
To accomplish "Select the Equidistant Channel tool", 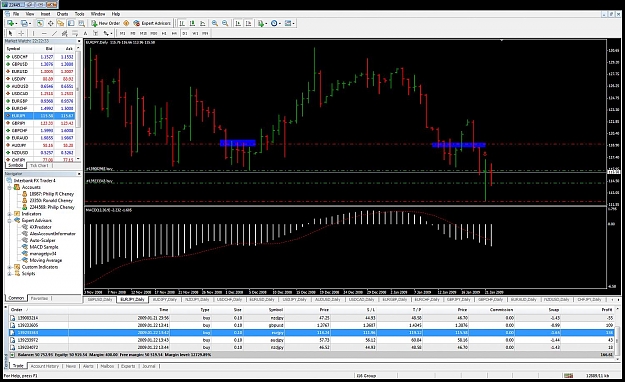I will (x=64, y=33).
